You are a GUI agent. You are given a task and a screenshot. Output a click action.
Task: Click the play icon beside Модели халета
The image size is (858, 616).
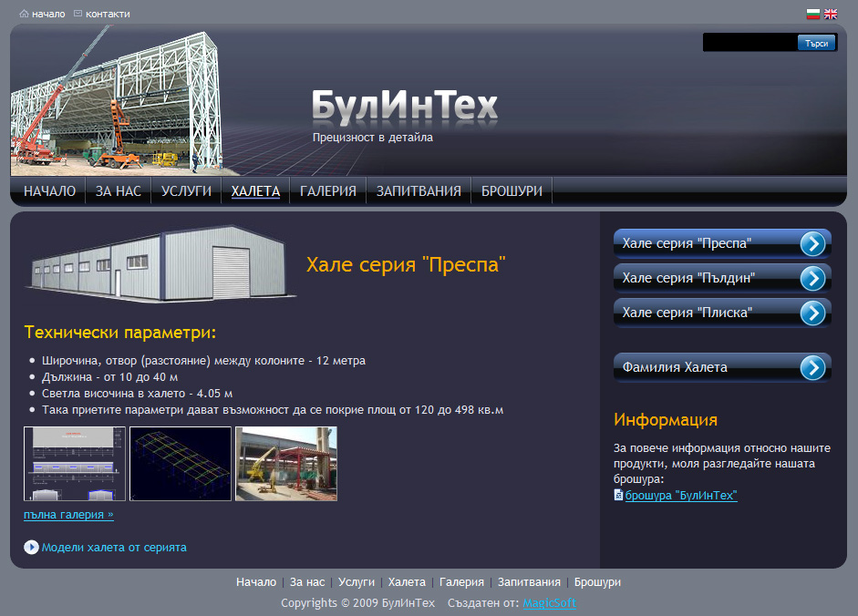click(31, 547)
